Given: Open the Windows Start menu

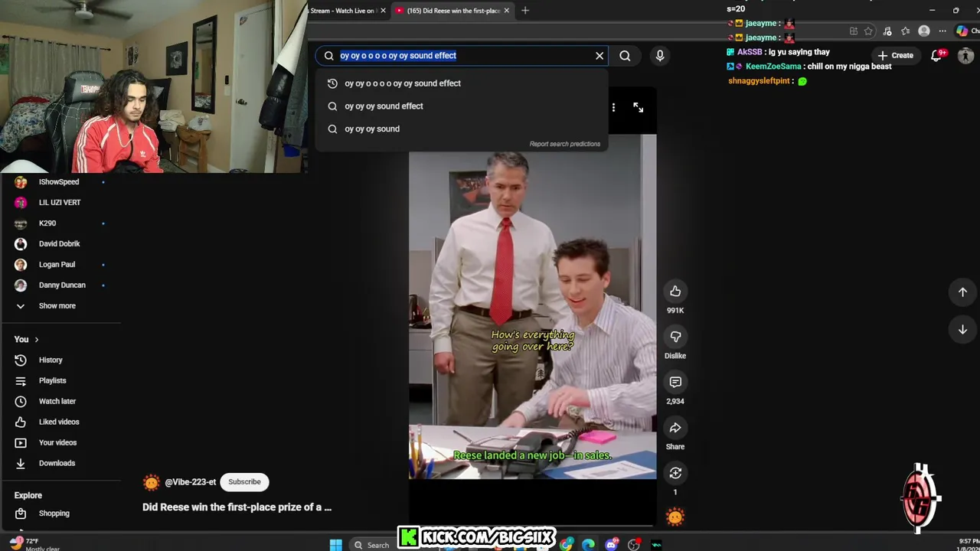Looking at the screenshot, I should (x=335, y=545).
